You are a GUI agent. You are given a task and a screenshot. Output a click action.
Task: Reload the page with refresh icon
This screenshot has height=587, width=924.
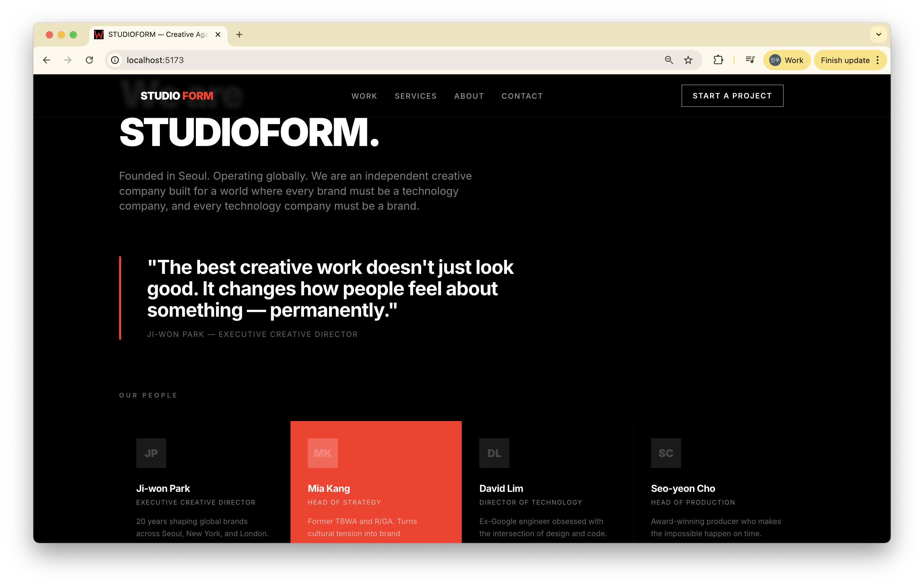point(89,60)
